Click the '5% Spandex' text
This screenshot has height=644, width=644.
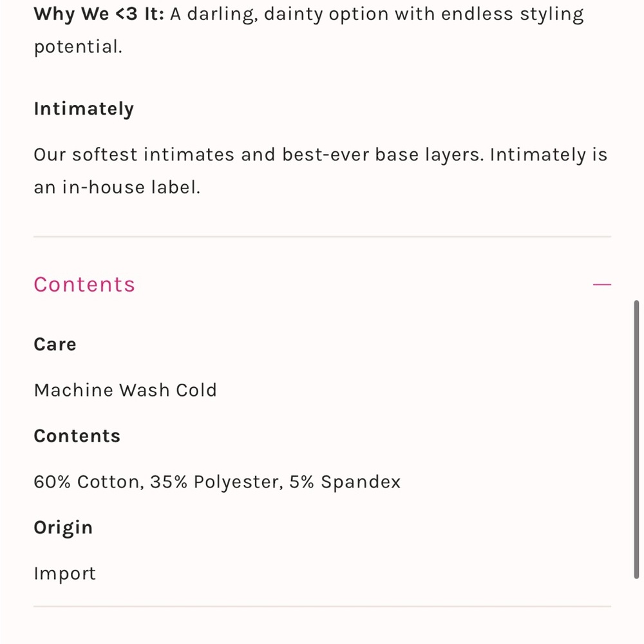tap(345, 482)
